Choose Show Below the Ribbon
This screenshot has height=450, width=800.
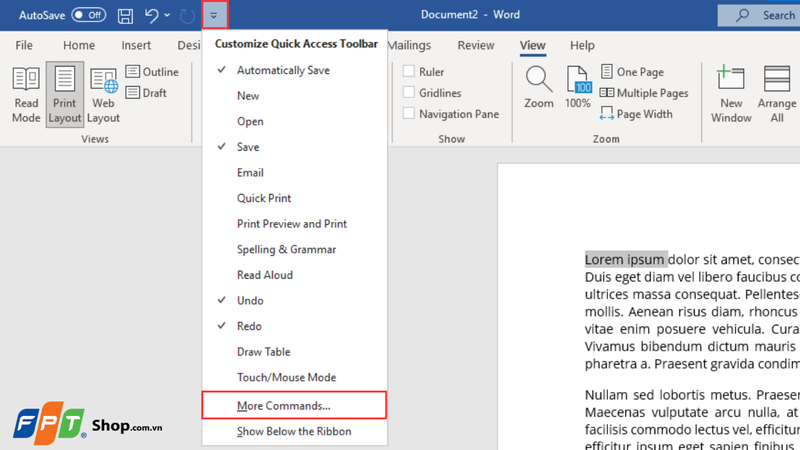pyautogui.click(x=294, y=432)
